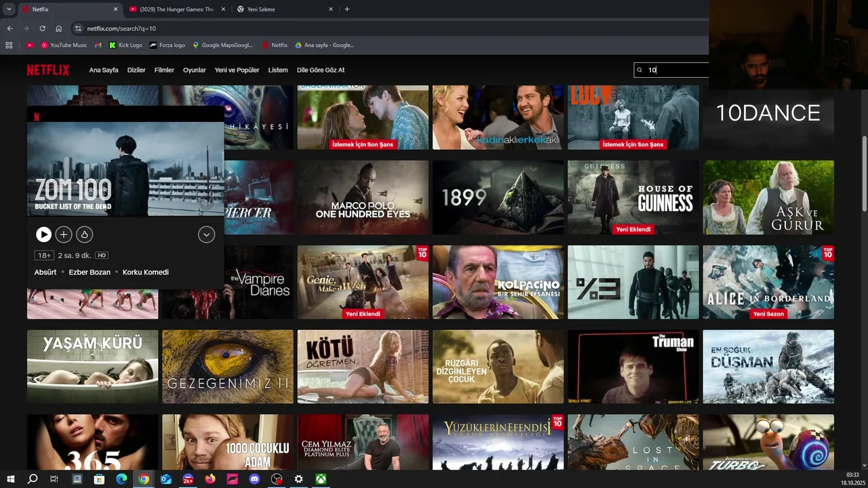Viewport: 868px width, 488px height.
Task: Click the address bar URL netflix.com/search
Action: click(121, 28)
